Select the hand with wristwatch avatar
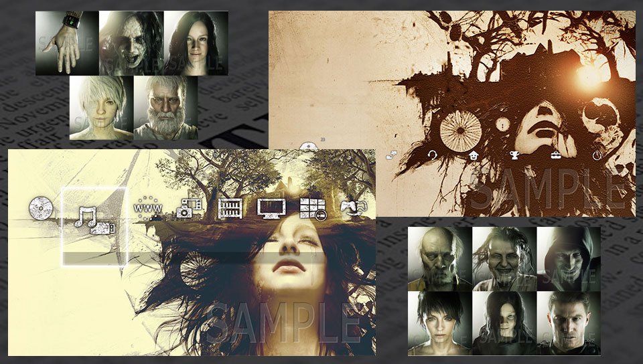The height and width of the screenshot is (364, 643). click(66, 43)
